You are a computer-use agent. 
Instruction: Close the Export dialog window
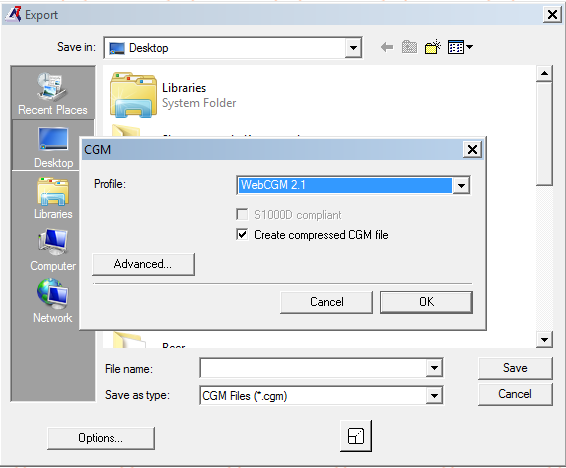coord(552,15)
